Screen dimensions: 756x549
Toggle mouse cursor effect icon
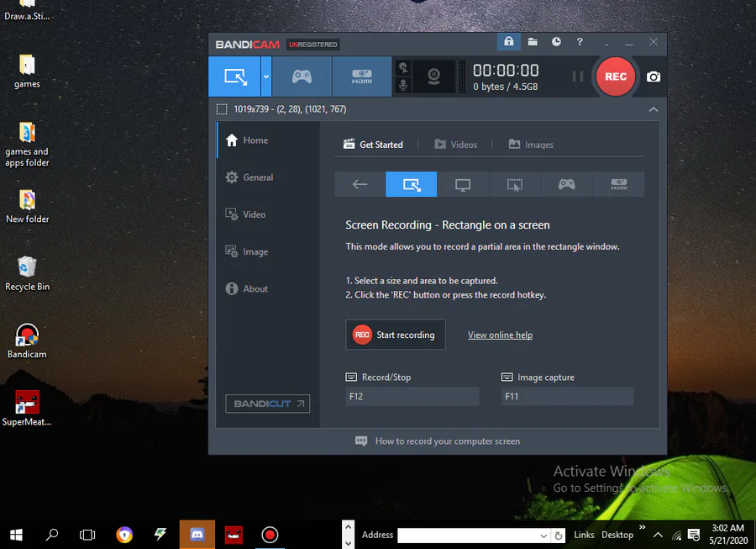(x=403, y=68)
